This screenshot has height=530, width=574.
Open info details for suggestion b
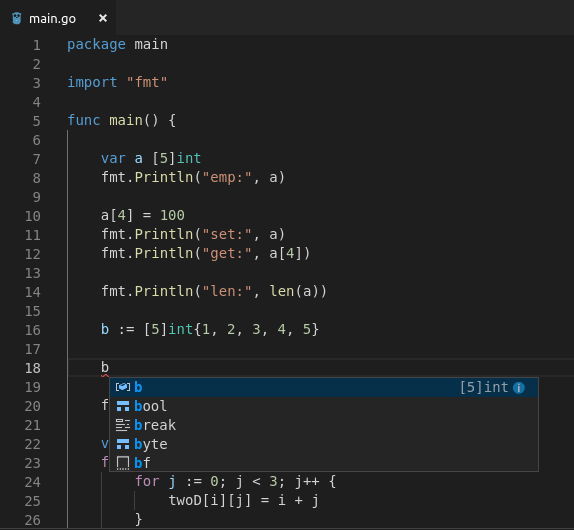[x=519, y=388]
